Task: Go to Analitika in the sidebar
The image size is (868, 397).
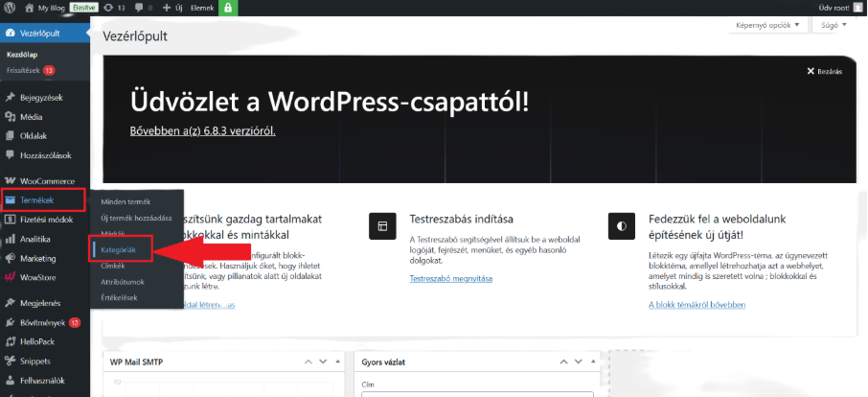Action: tap(35, 239)
